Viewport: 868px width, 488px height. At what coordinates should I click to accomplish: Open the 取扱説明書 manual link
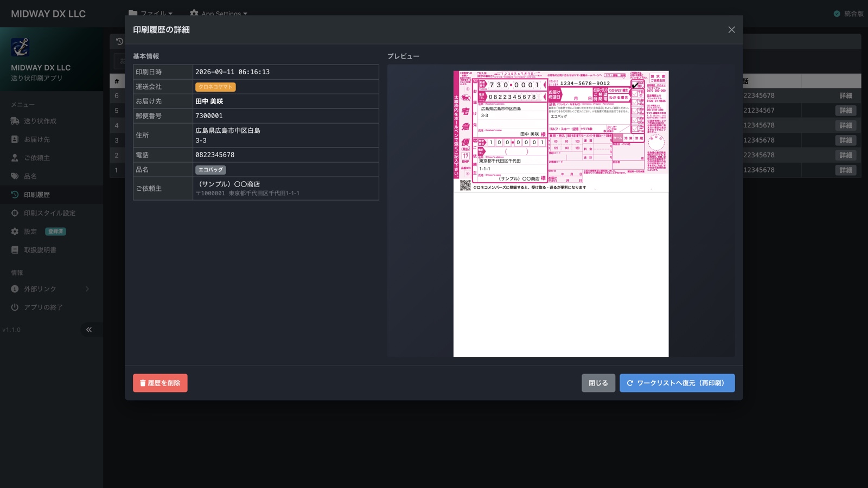click(52, 250)
